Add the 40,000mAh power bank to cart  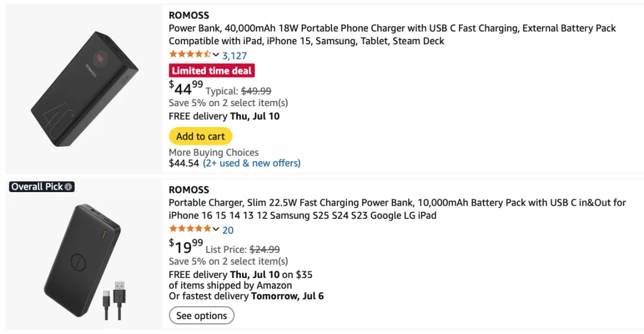200,136
